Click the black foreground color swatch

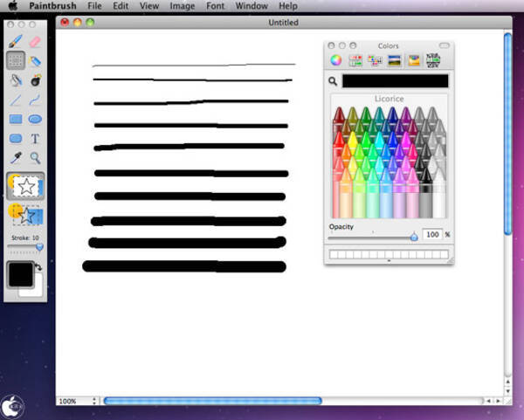click(x=20, y=276)
